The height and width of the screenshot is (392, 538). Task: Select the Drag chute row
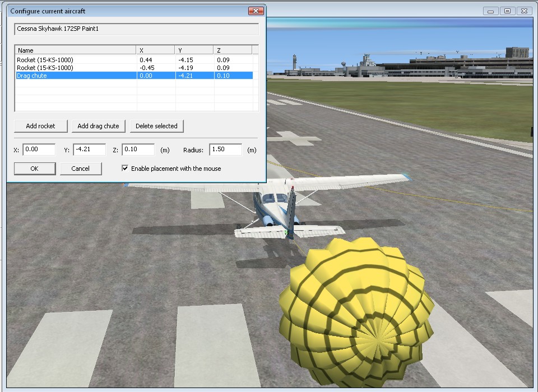[x=134, y=76]
